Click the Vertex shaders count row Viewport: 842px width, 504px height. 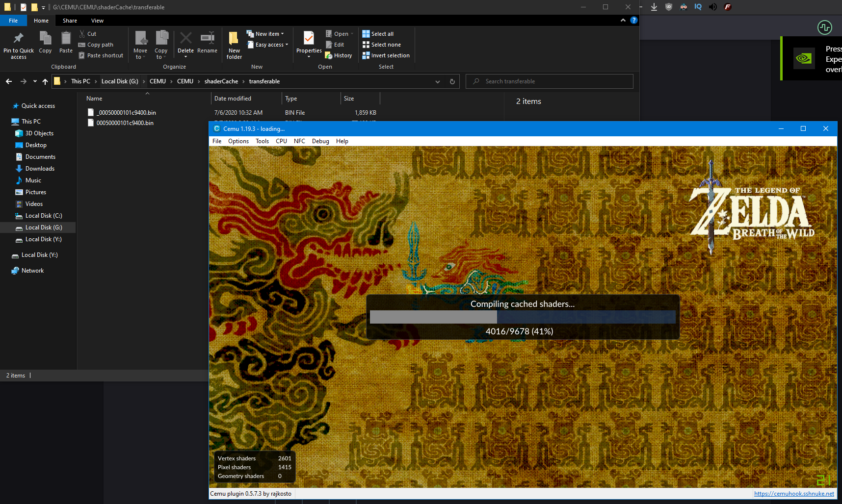[254, 458]
